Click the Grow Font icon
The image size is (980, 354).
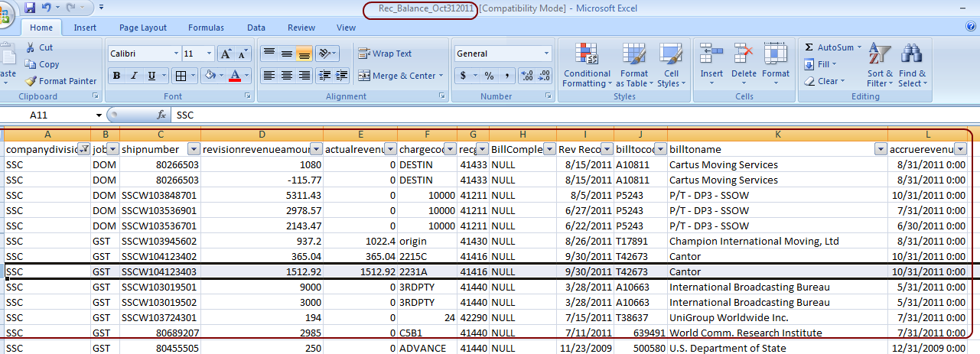(x=226, y=54)
